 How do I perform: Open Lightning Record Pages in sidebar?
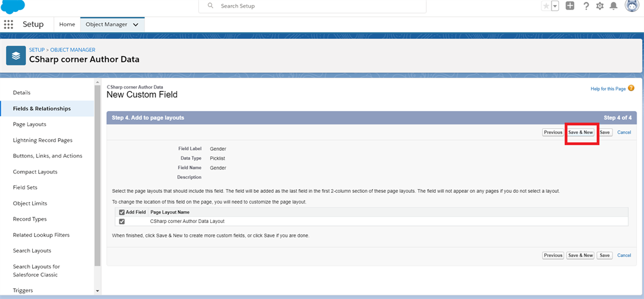(x=43, y=140)
